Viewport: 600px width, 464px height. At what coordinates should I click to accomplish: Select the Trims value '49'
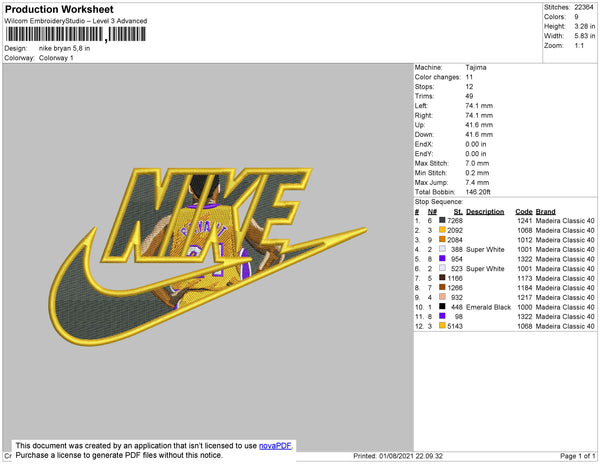[469, 96]
